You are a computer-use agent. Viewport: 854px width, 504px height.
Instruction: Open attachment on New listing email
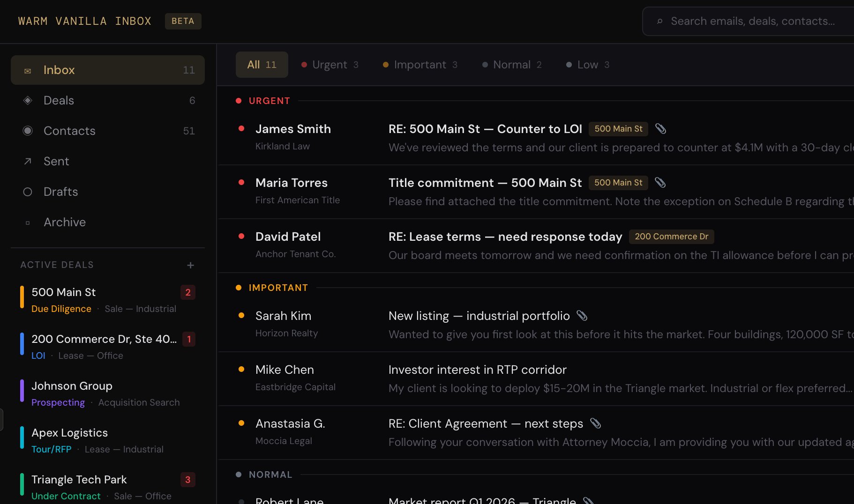click(582, 315)
